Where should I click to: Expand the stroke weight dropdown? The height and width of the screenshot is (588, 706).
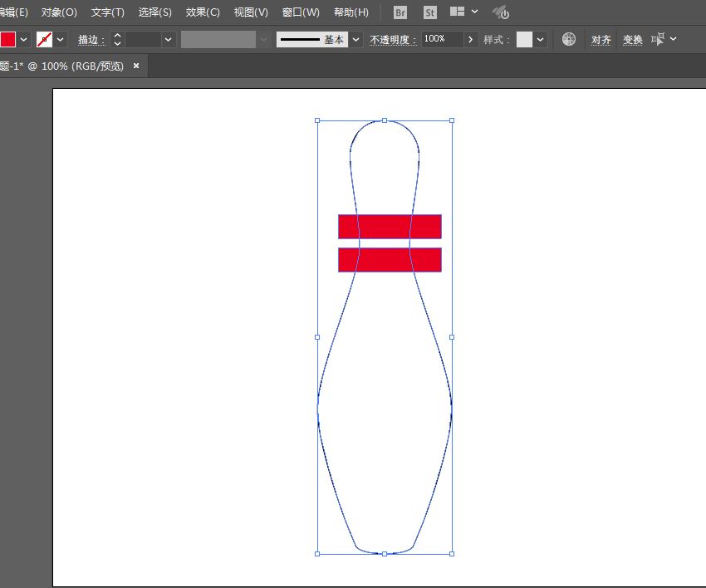coord(169,39)
